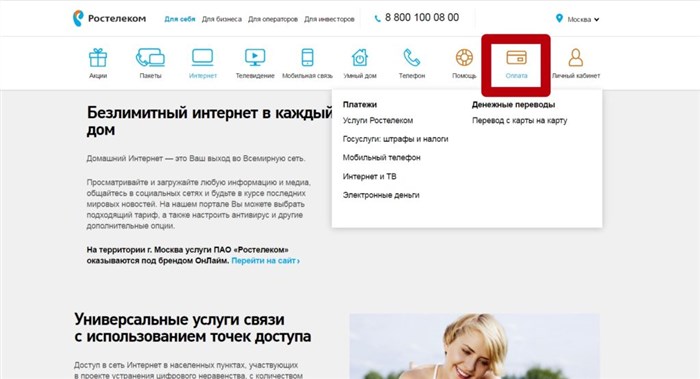Open the Мобильная связь phone icon
Image resolution: width=700 pixels, height=379 pixels.
pyautogui.click(x=308, y=58)
